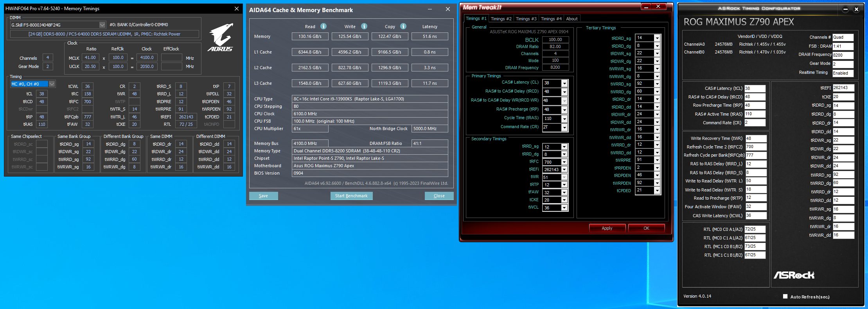This screenshot has width=868, height=309.
Task: Click Refresh Cycle per Bank (tRFCpb) 777 field
Action: coord(756,155)
